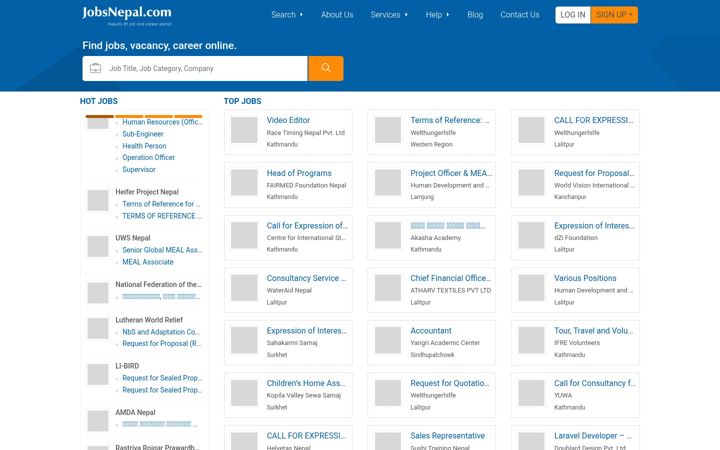Click 'IFRE Volunteers' company text
Image resolution: width=720 pixels, height=450 pixels.
click(x=577, y=343)
